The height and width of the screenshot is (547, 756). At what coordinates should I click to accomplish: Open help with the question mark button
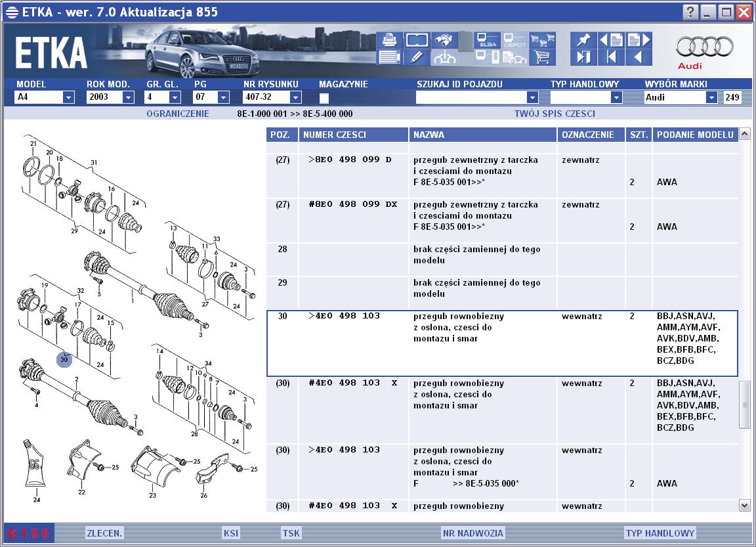pyautogui.click(x=690, y=12)
